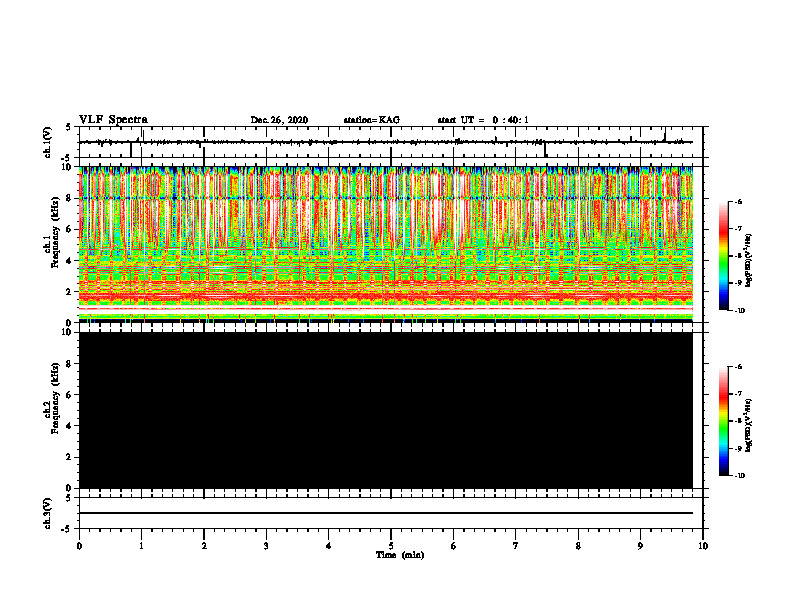Click the "-10" label on the ch.2 colorbar
792x612 pixels.
pyautogui.click(x=739, y=476)
